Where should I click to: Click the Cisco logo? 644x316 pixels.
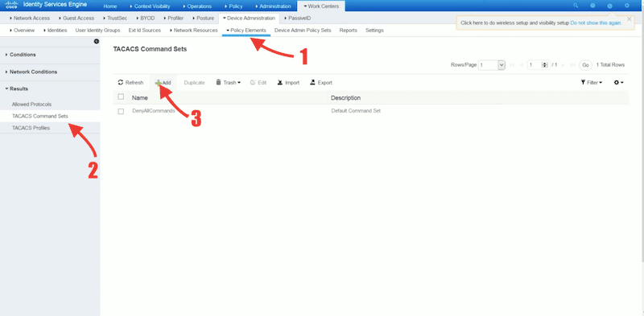pyautogui.click(x=11, y=5)
